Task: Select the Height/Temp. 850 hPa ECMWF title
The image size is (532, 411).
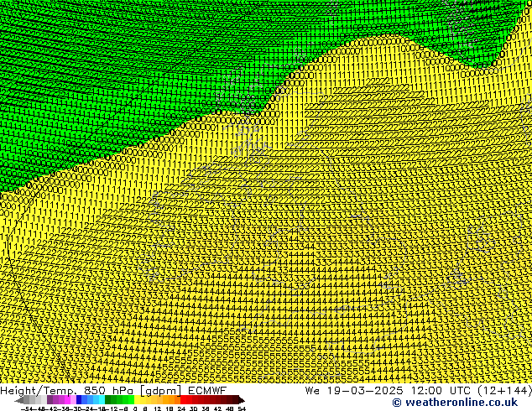Action: (x=113, y=391)
